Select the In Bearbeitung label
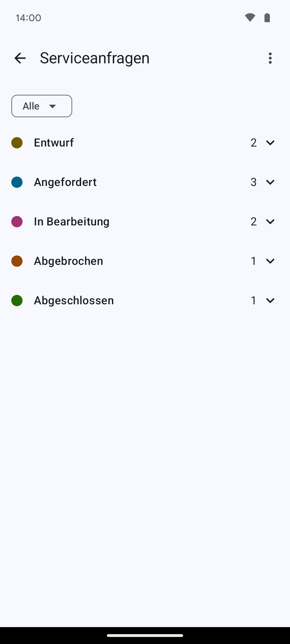Image resolution: width=290 pixels, height=644 pixels. 72,221
